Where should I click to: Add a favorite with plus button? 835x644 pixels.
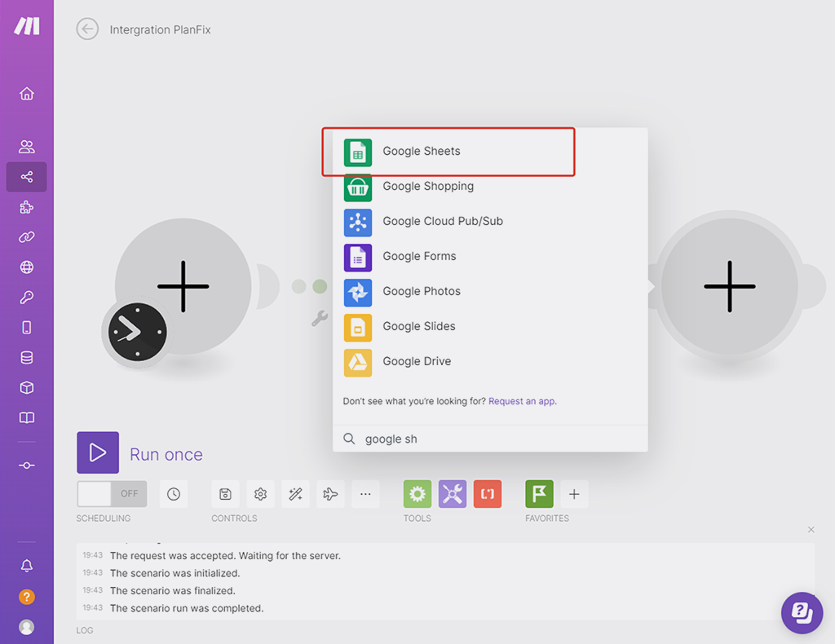574,494
